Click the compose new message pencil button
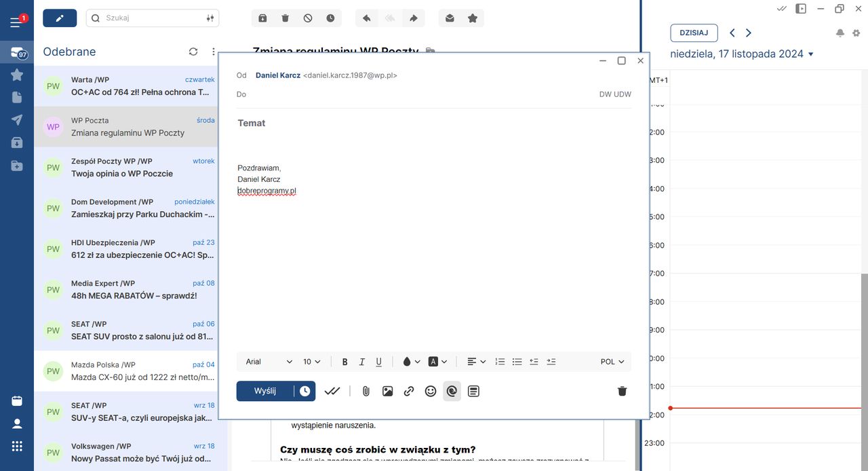Screen dimensions: 868x471 coord(60,18)
